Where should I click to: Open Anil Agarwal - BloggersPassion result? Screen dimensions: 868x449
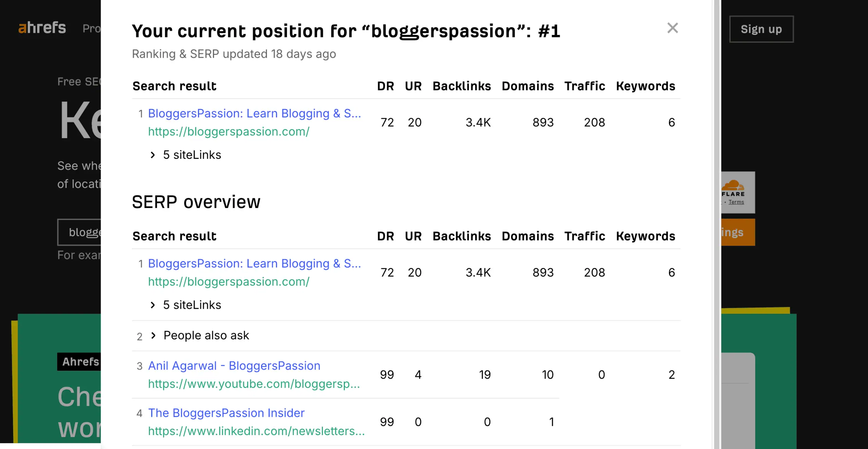click(x=234, y=366)
